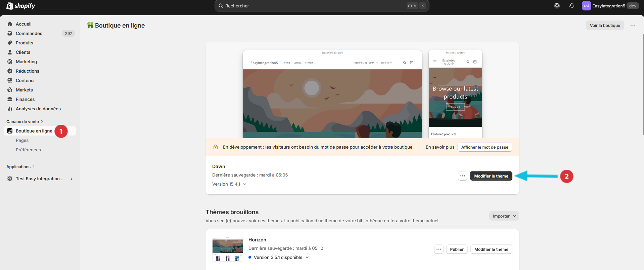Click the Rechercher search field
The image size is (644, 270).
click(322, 6)
